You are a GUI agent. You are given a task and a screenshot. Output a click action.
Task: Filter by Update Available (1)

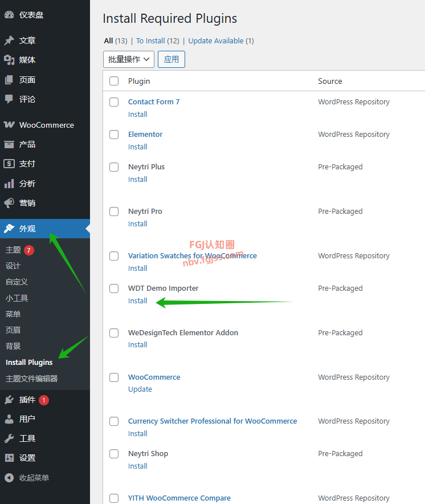pos(221,41)
